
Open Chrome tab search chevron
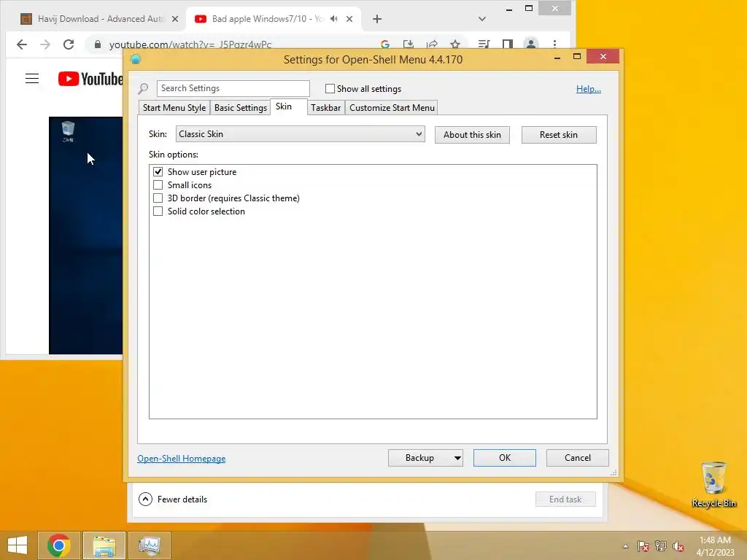pos(482,19)
